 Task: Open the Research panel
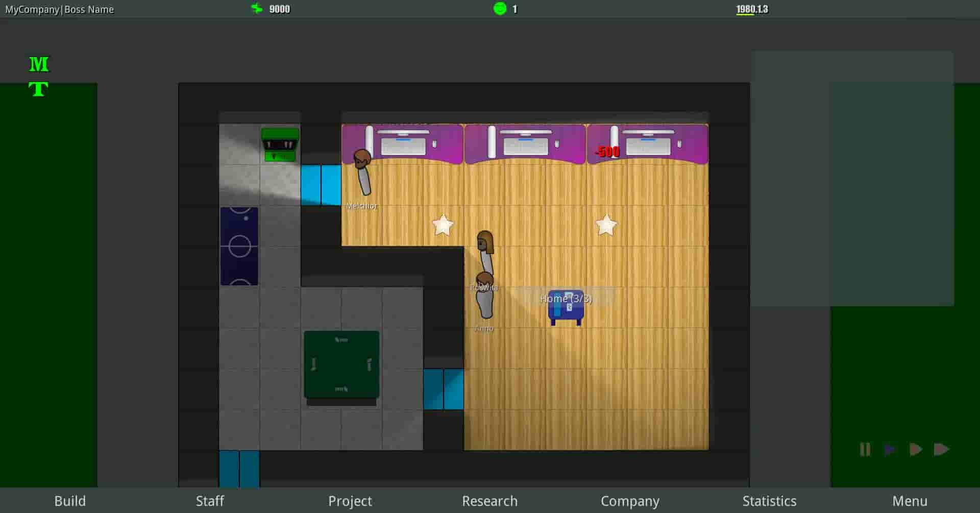(489, 501)
